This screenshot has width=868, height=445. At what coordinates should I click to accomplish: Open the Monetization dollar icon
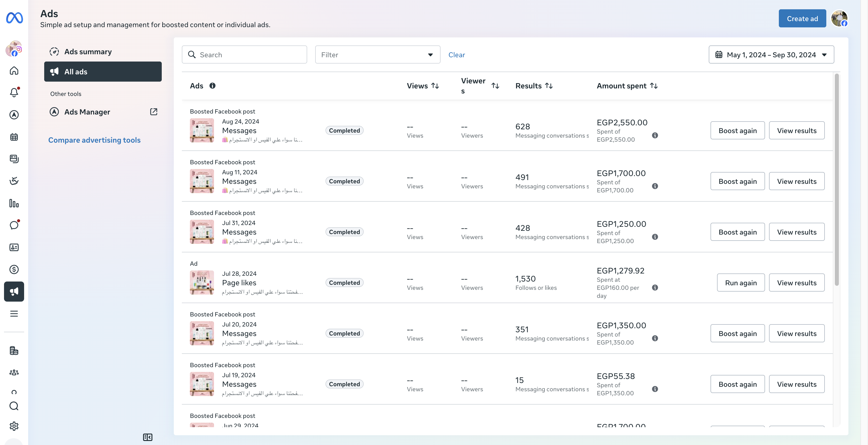coord(14,269)
